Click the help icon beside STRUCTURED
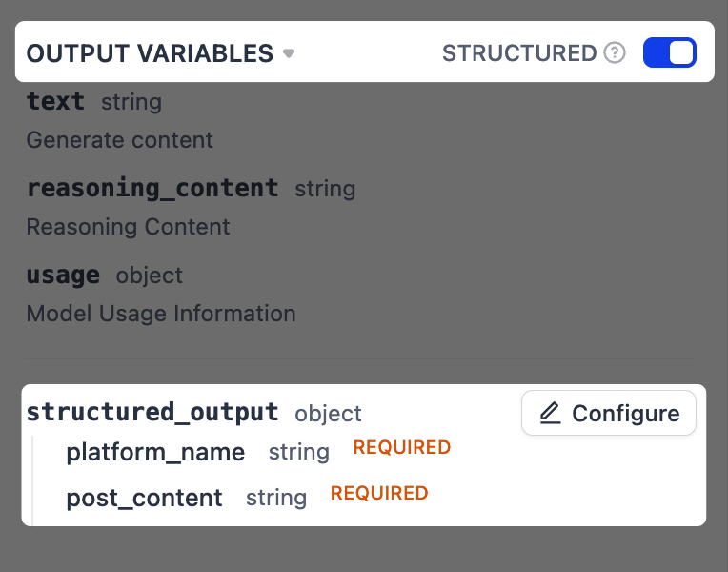Image resolution: width=728 pixels, height=572 pixels. 615,53
